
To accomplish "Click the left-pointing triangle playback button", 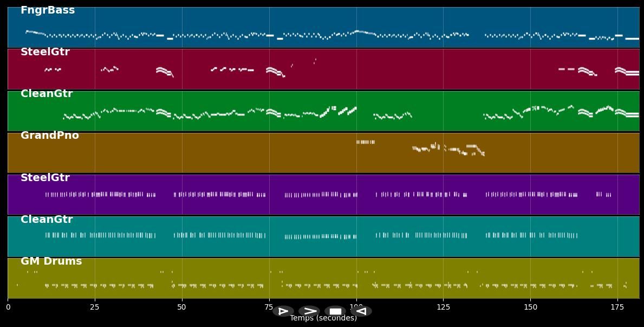I will tap(361, 311).
